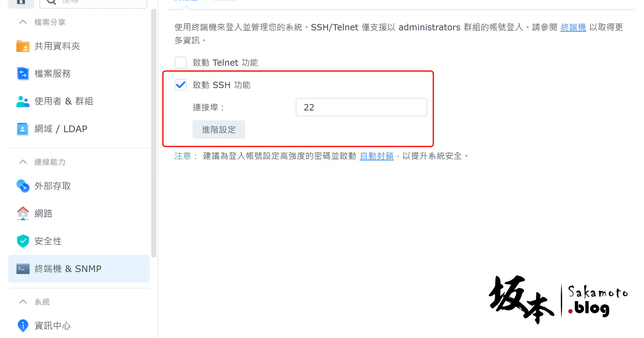644x338 pixels.
Task: Collapse the 系統 section chevron
Action: [23, 302]
